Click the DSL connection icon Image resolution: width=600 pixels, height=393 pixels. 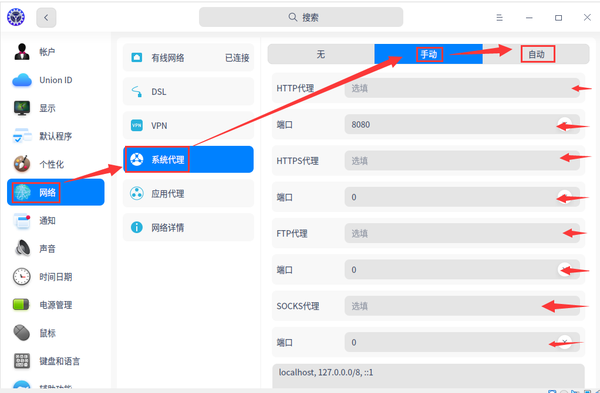[137, 91]
